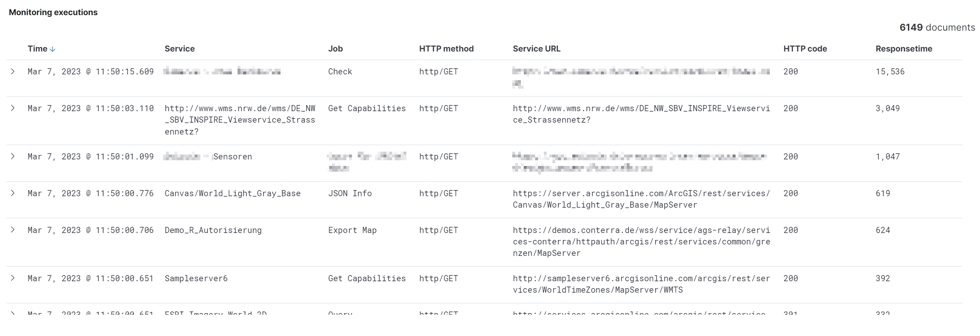The width and height of the screenshot is (980, 336).
Task: Expand the Sampleserver6 row details
Action: point(13,278)
